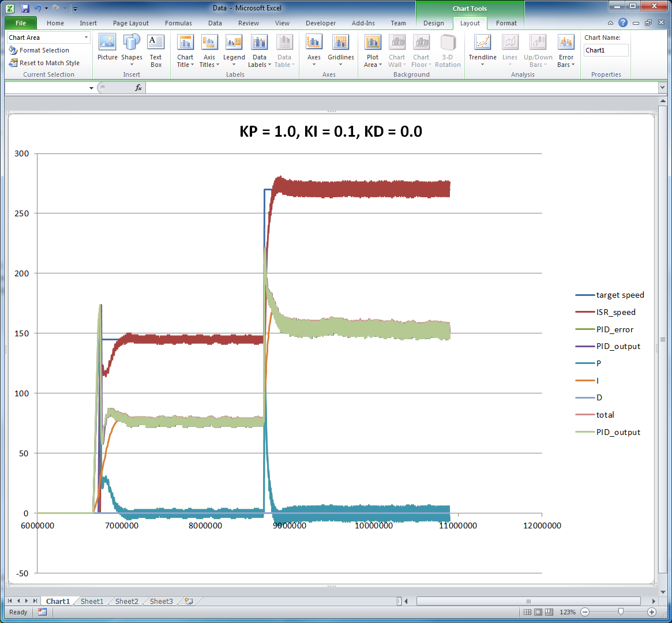Go to the last sheet tab arrow
The width and height of the screenshot is (672, 623).
tap(35, 601)
